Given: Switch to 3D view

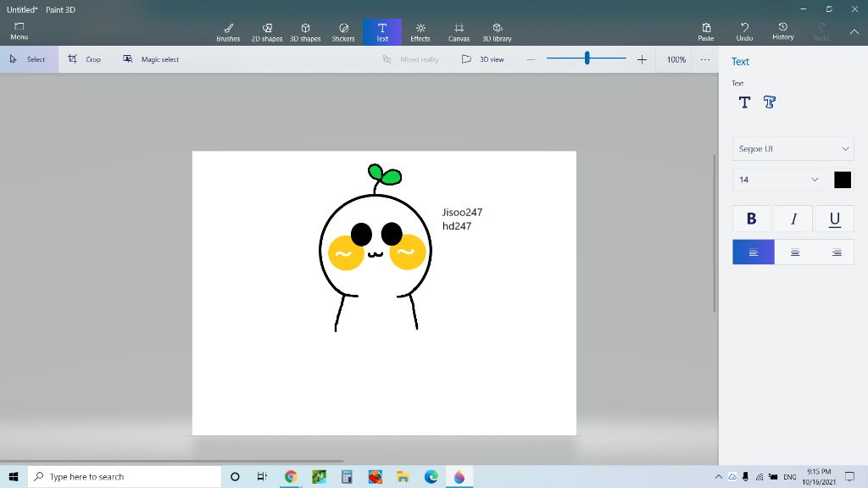Looking at the screenshot, I should 483,59.
